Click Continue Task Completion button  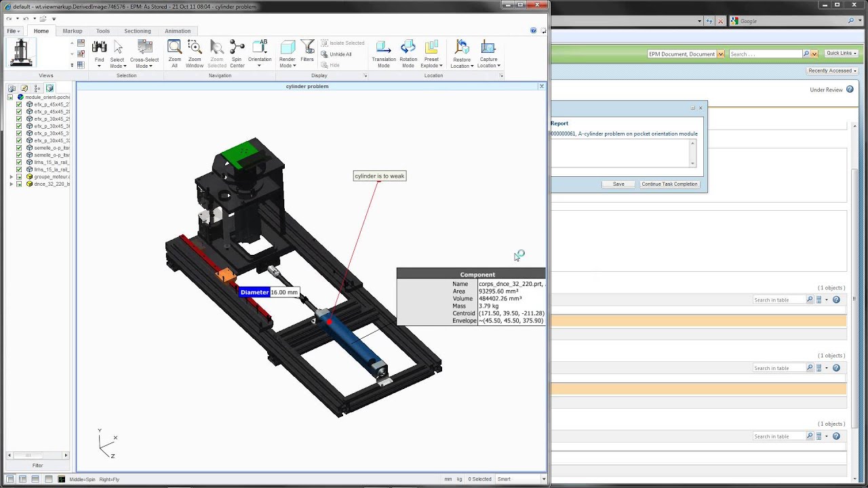point(669,184)
